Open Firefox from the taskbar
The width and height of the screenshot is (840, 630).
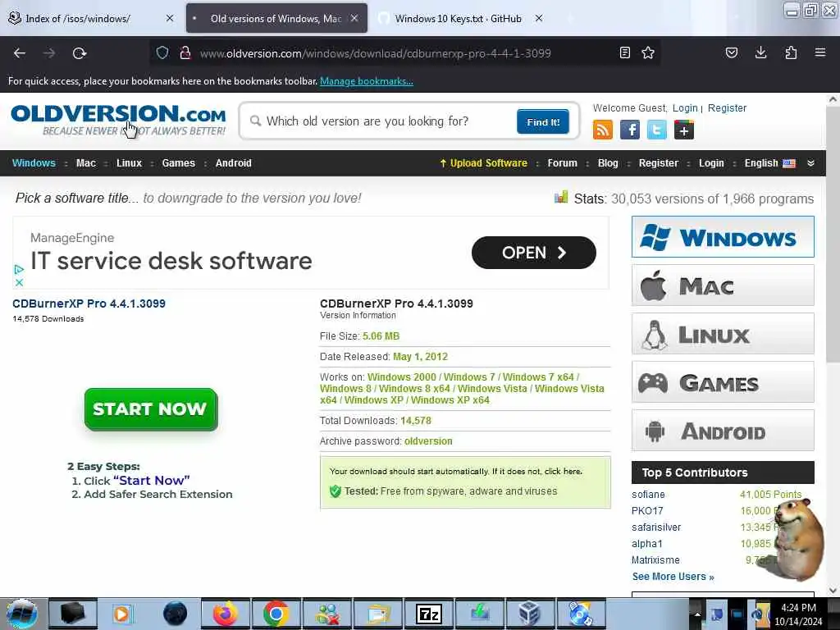pyautogui.click(x=226, y=614)
